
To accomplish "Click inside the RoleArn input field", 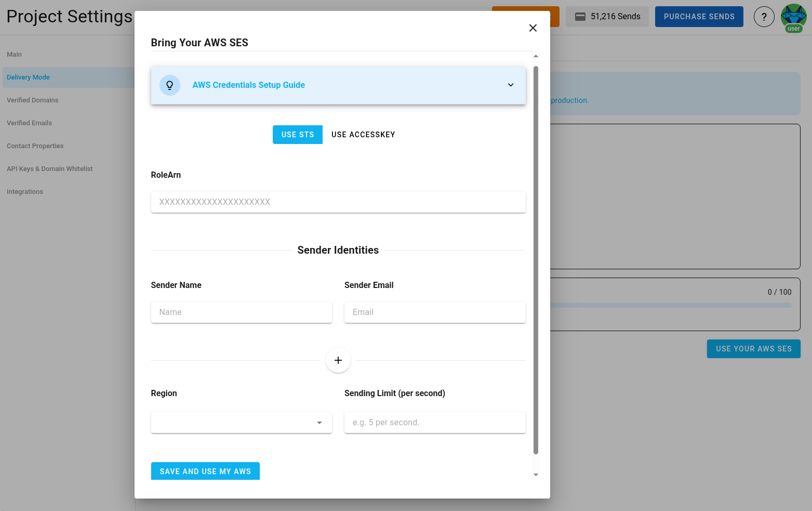I will click(338, 202).
